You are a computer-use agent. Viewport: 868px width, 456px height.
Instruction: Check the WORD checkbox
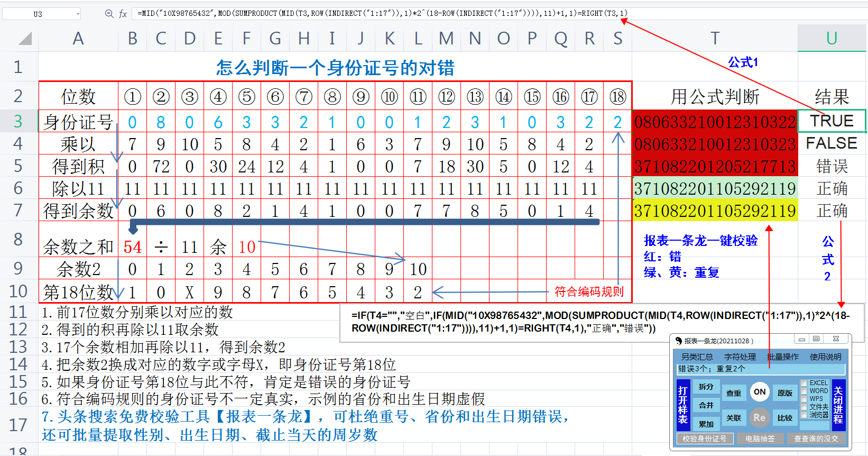pyautogui.click(x=804, y=391)
